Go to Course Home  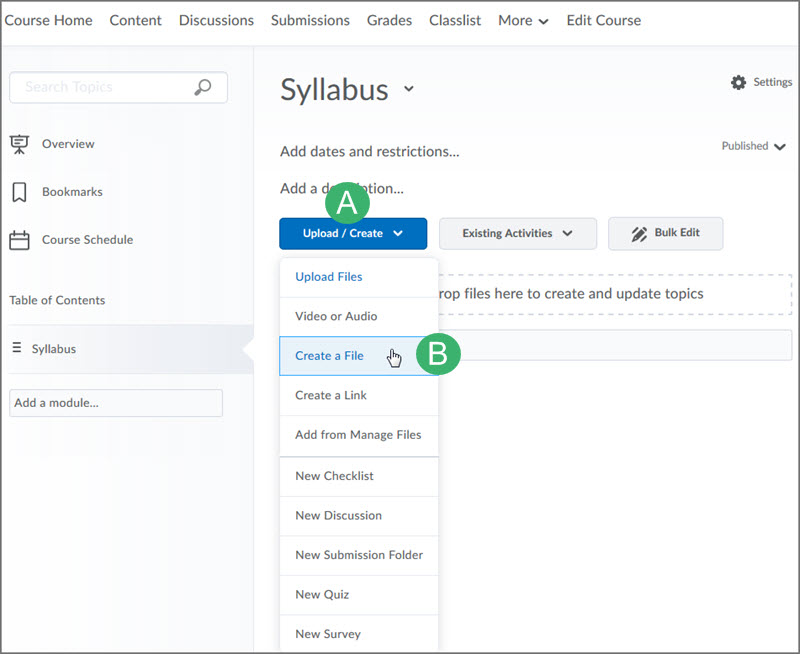pyautogui.click(x=48, y=20)
